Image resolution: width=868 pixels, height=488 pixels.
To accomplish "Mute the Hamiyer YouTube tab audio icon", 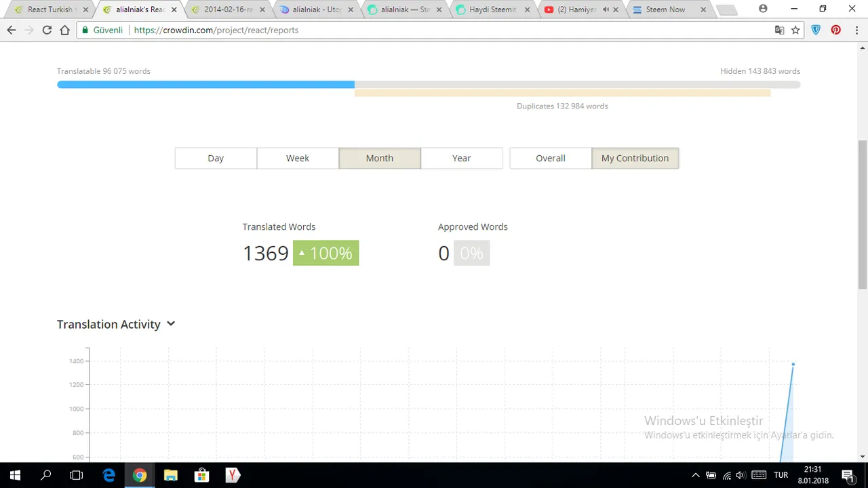I will tap(606, 9).
